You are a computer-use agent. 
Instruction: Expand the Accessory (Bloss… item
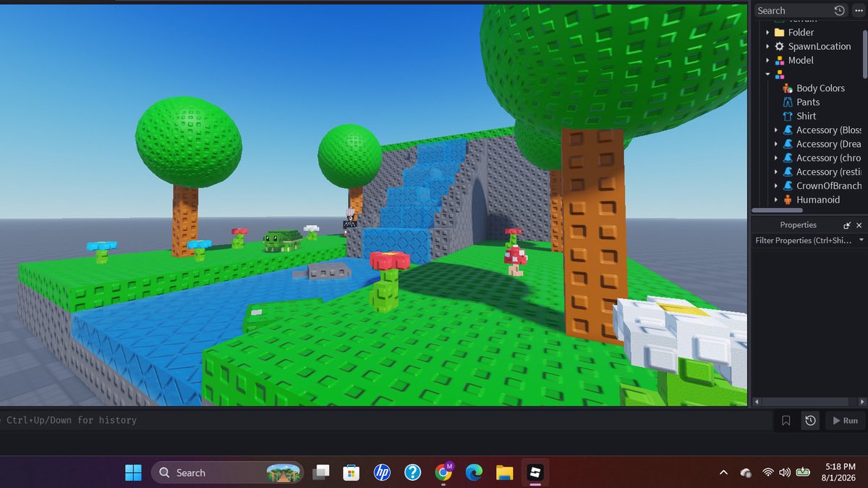(x=776, y=130)
